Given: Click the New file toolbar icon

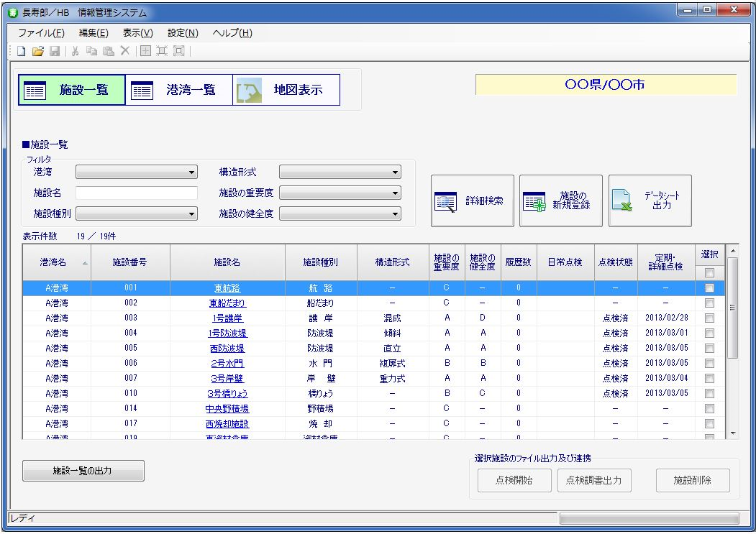Looking at the screenshot, I should point(21,51).
